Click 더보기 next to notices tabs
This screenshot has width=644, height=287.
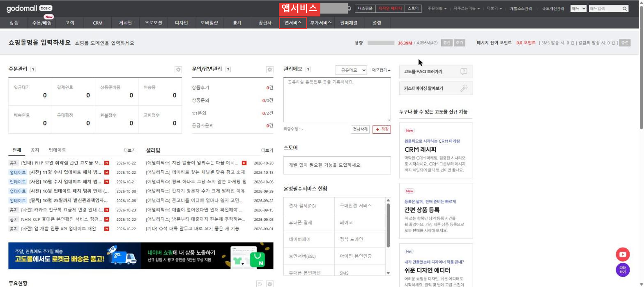[x=129, y=150]
